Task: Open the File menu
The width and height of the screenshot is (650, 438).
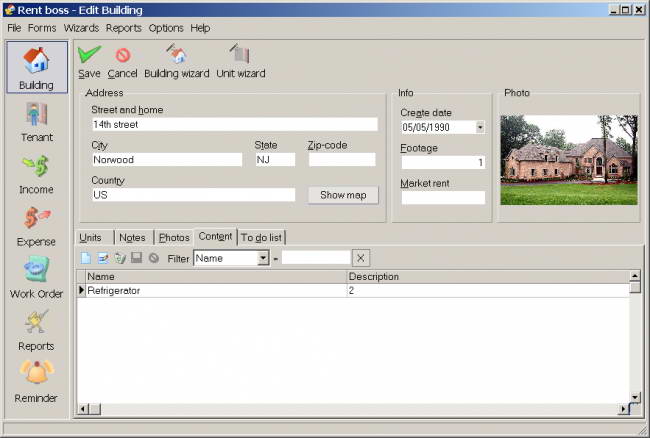Action: point(14,28)
